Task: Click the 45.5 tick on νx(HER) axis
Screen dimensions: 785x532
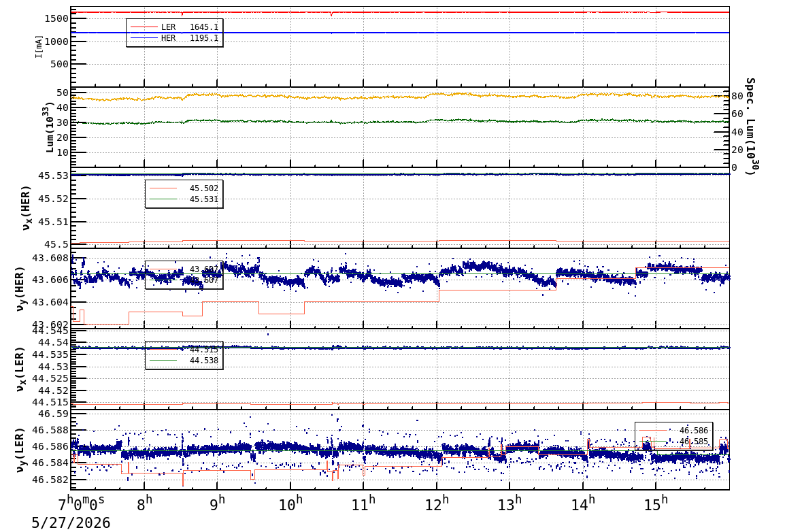Action: 56,245
